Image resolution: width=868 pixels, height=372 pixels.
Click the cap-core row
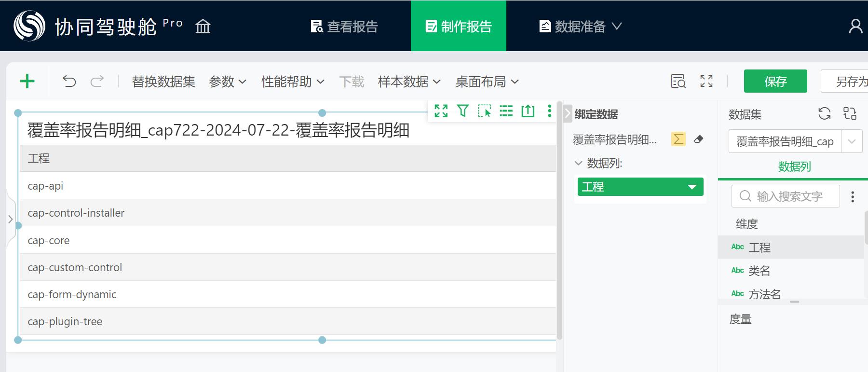coord(288,240)
